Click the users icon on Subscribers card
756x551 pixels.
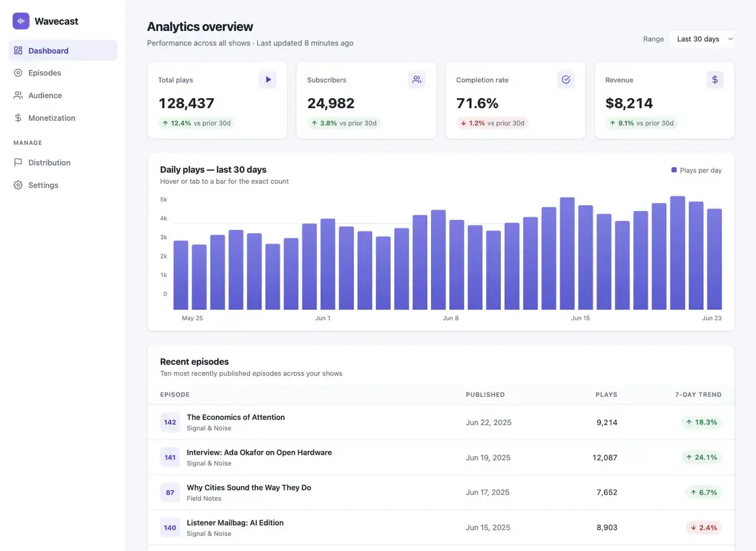[x=416, y=80]
